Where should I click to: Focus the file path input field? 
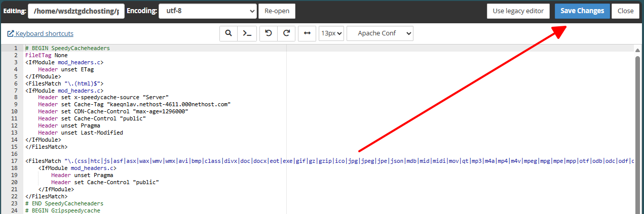pyautogui.click(x=76, y=11)
